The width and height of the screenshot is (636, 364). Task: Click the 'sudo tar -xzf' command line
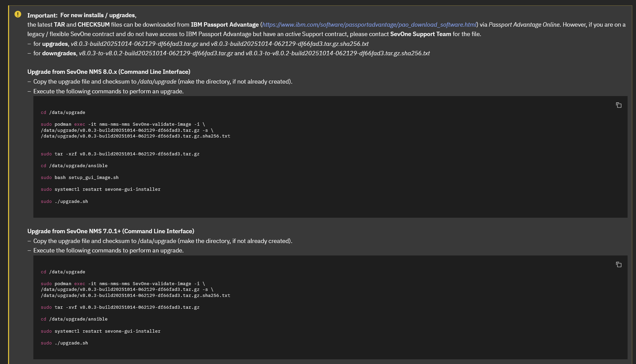[x=120, y=154]
